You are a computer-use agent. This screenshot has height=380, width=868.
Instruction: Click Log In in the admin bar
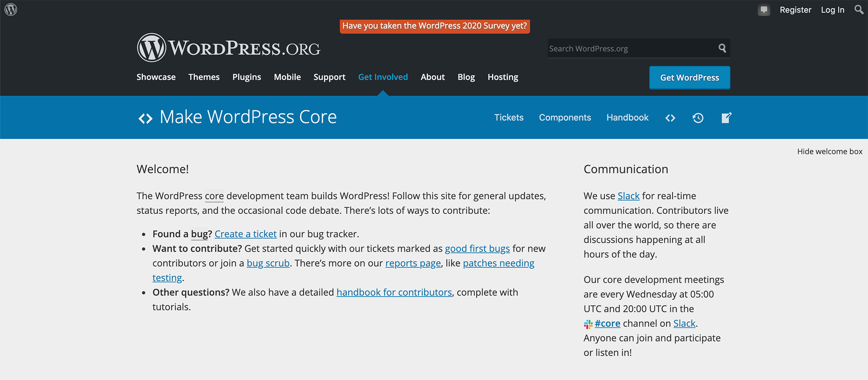click(x=832, y=10)
